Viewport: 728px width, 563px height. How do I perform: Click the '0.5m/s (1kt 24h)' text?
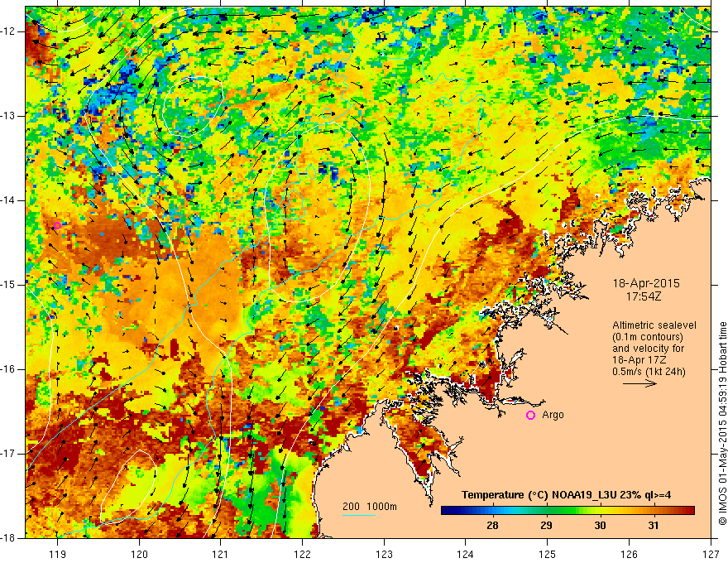[649, 372]
